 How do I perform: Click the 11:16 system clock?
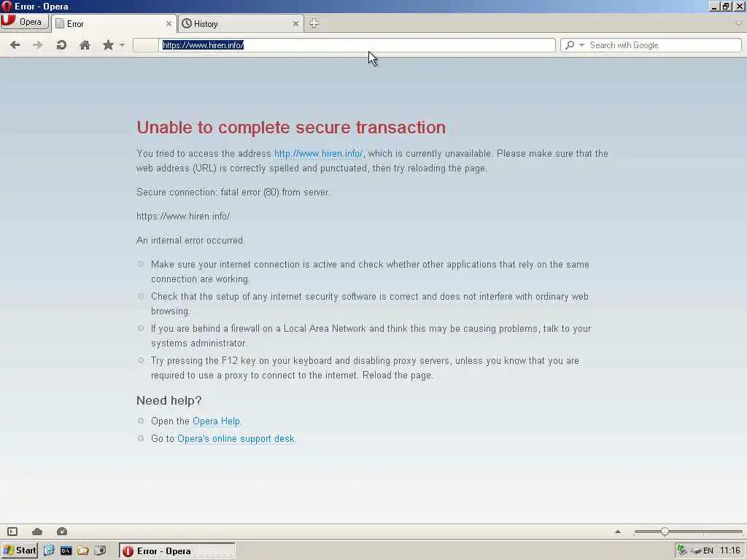[x=729, y=551]
